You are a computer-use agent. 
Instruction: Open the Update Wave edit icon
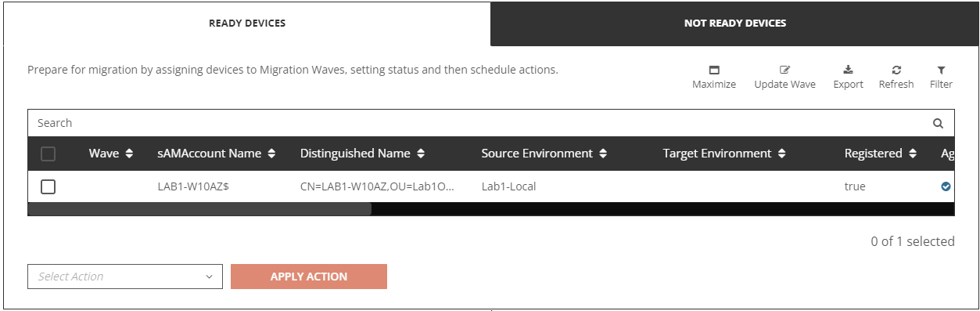[x=784, y=70]
